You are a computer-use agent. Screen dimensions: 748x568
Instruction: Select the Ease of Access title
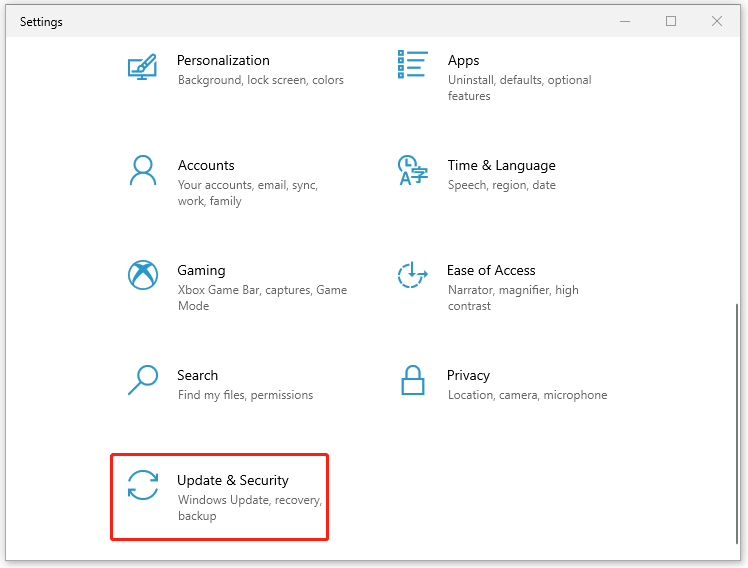[x=491, y=270]
